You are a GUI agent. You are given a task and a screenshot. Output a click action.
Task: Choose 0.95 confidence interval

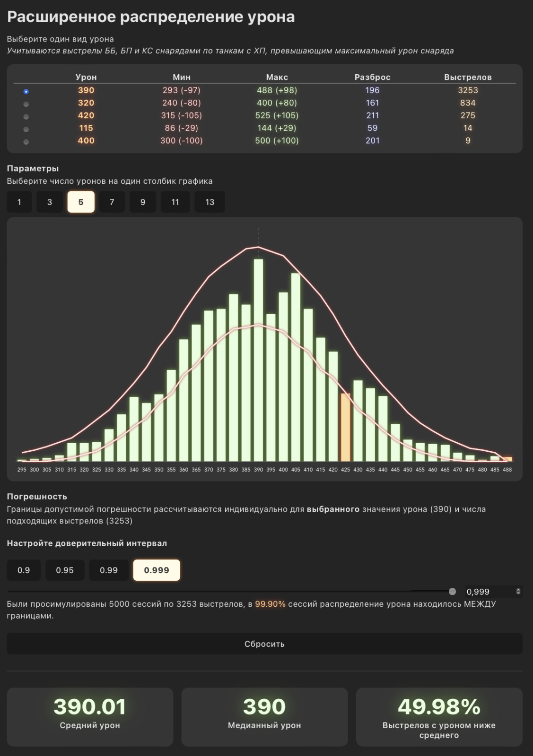65,570
